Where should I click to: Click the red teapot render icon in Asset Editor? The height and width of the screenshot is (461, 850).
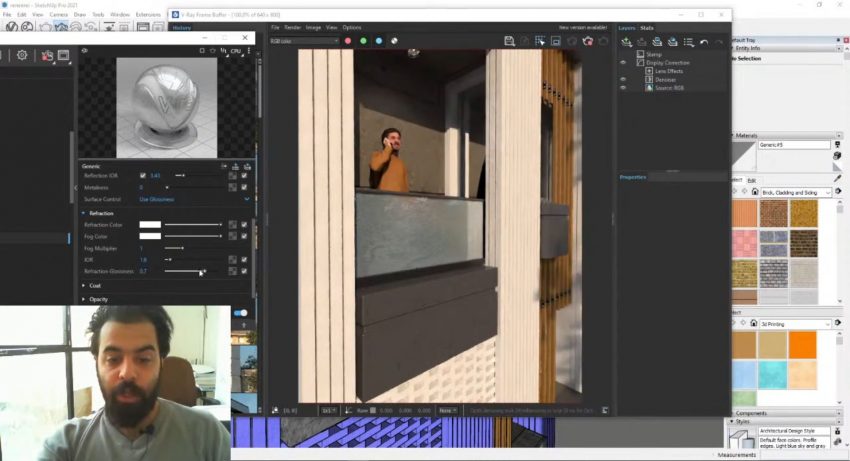click(x=47, y=55)
